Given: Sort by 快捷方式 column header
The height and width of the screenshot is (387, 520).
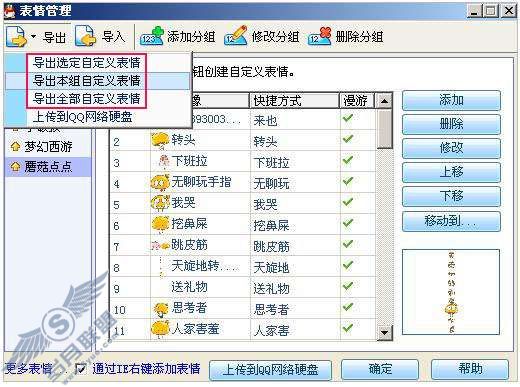Looking at the screenshot, I should click(294, 100).
